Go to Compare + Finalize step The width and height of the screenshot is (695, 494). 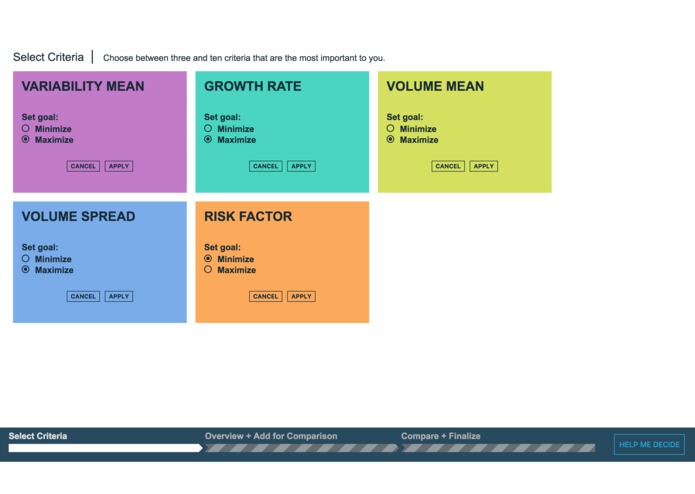point(441,436)
